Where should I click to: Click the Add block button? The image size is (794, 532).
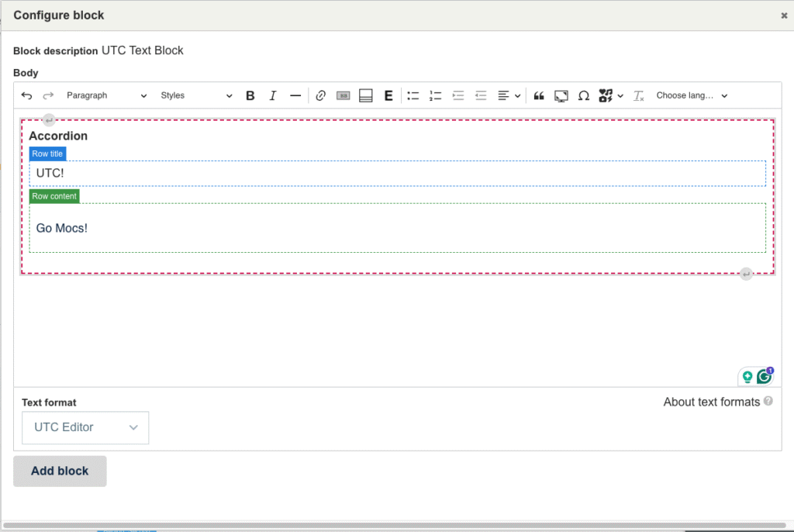(x=60, y=471)
